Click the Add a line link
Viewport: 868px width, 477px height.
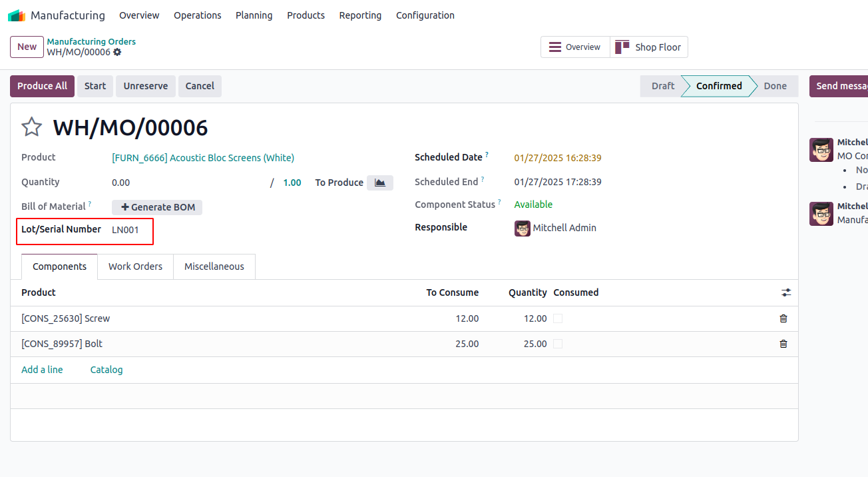click(x=42, y=370)
